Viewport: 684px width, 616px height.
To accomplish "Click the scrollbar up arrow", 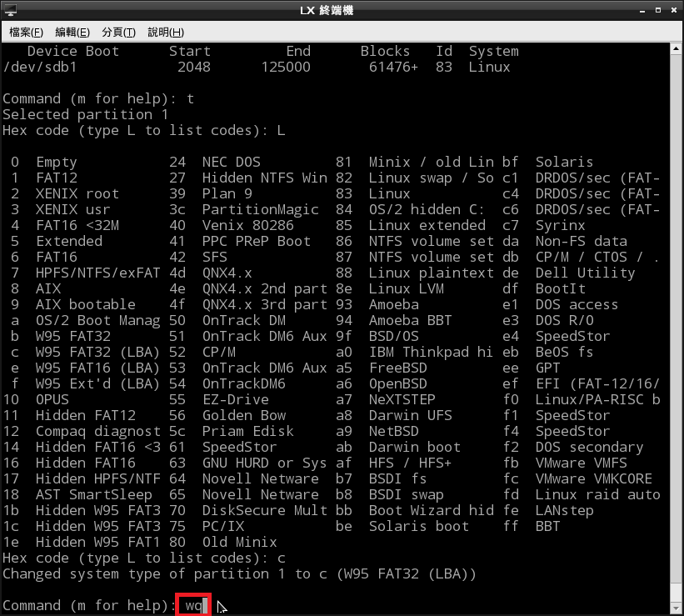I will pyautogui.click(x=676, y=50).
